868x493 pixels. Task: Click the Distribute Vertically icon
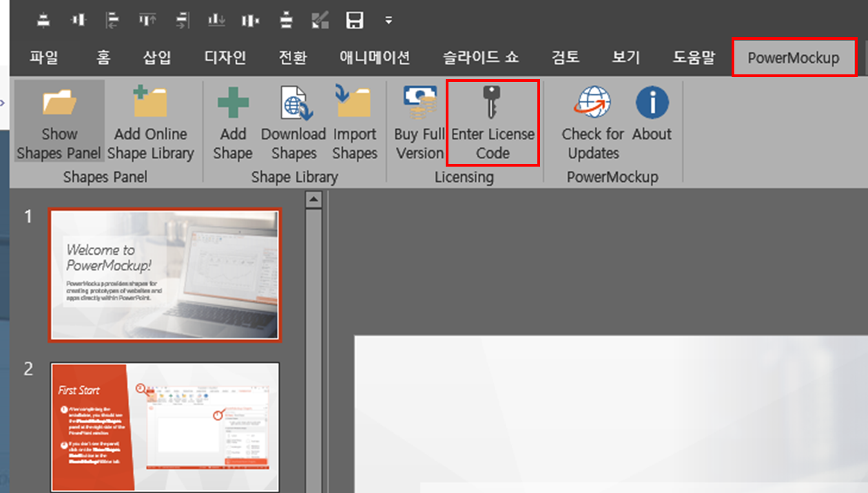286,21
